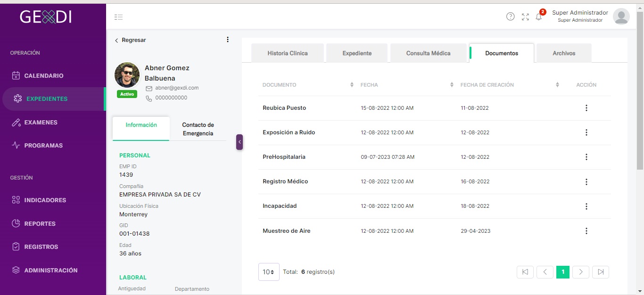Click the page vertical scrollbar
The height and width of the screenshot is (295, 644).
[x=640, y=90]
